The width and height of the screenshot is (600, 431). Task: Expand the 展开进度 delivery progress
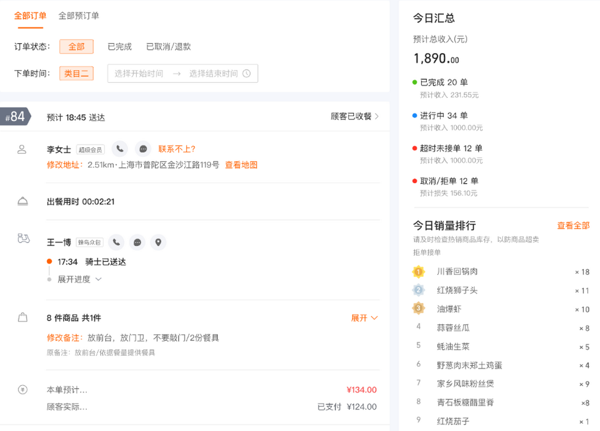(79, 279)
